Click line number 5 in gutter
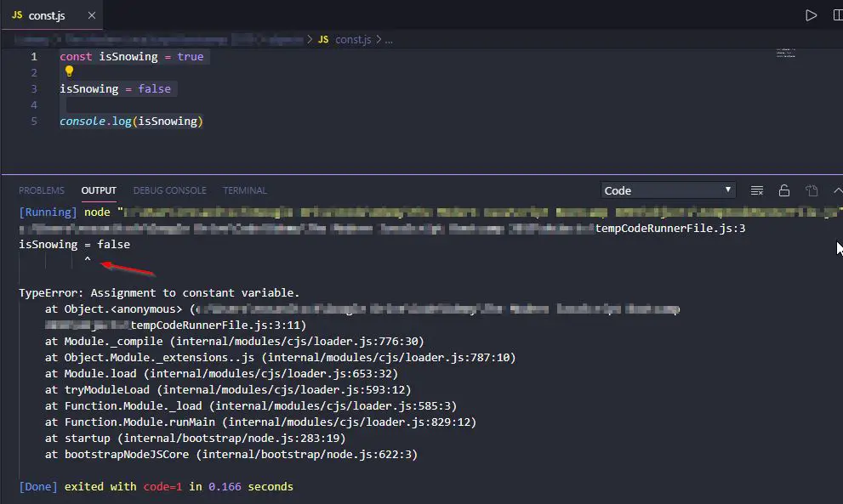The height and width of the screenshot is (504, 843). [34, 121]
